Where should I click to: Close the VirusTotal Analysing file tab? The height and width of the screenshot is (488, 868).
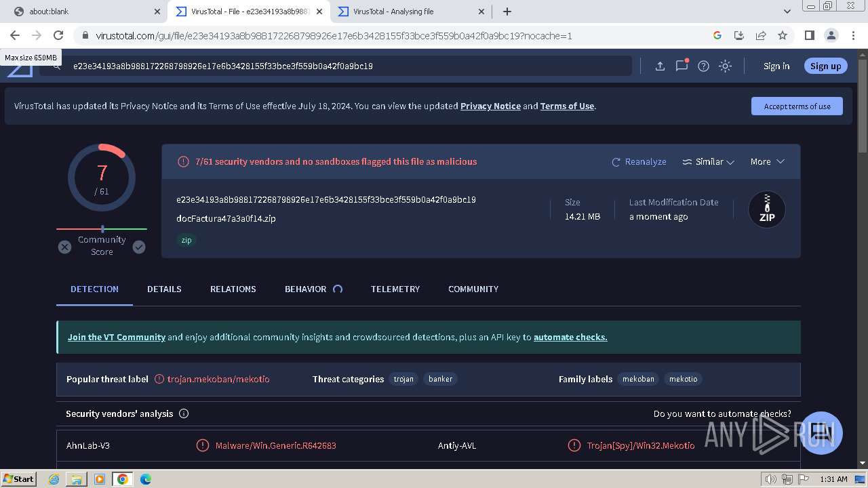[481, 12]
